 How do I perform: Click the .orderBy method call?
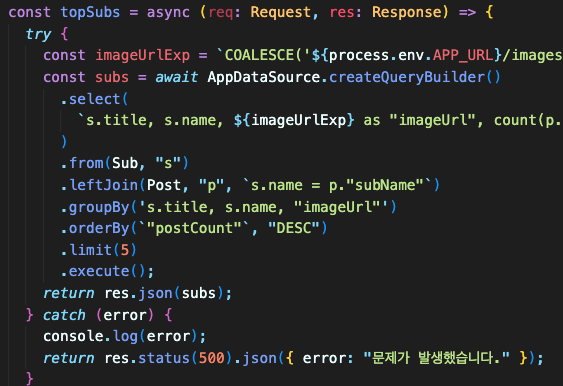tap(95, 228)
